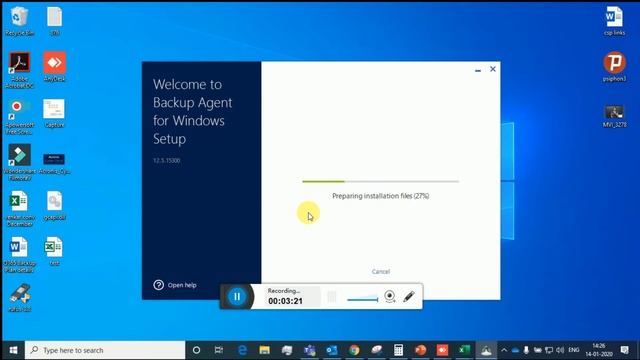The width and height of the screenshot is (640, 360).
Task: Click the installation progress bar
Action: click(x=380, y=181)
